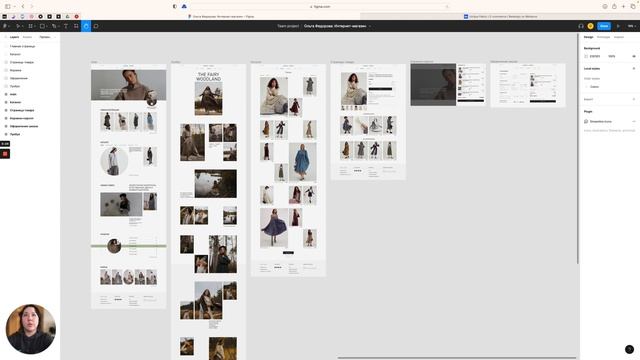Stop the screen recording red button
Image resolution: width=640 pixels, height=360 pixels.
coord(5,154)
